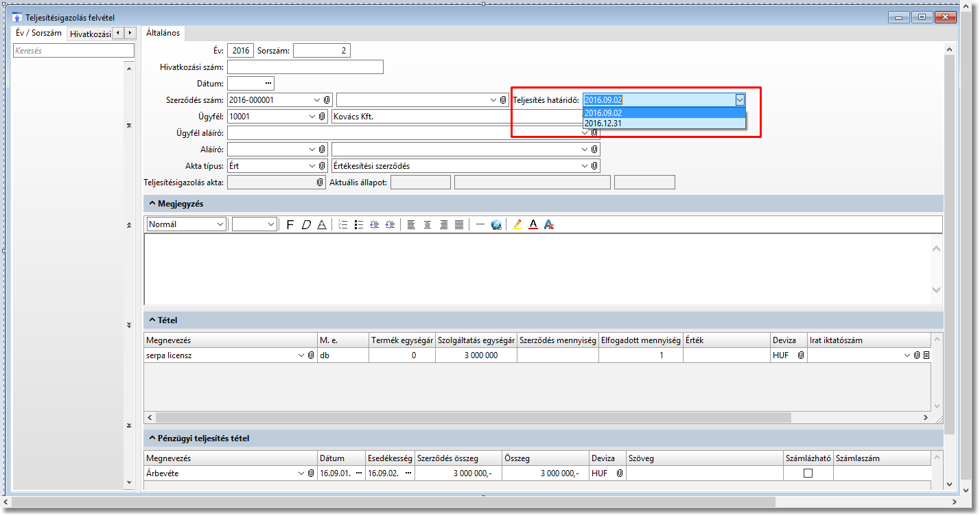Click the text highlight color pencil icon

[x=517, y=224]
